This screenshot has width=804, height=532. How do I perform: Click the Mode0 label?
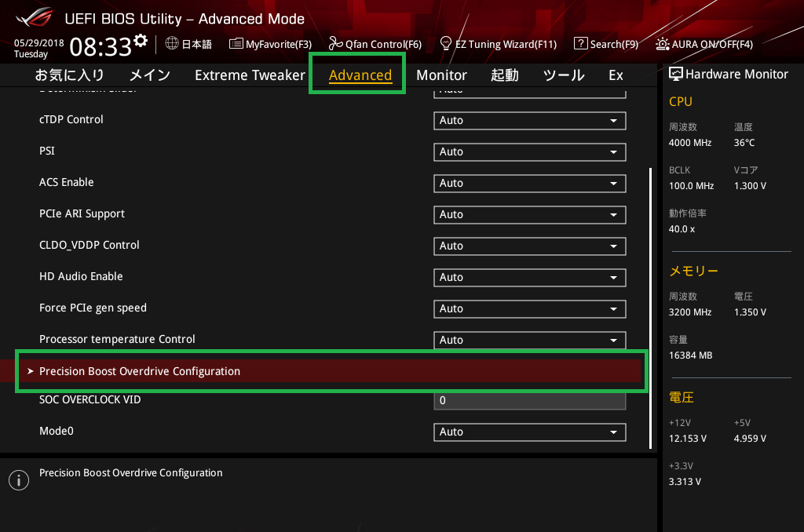point(57,431)
